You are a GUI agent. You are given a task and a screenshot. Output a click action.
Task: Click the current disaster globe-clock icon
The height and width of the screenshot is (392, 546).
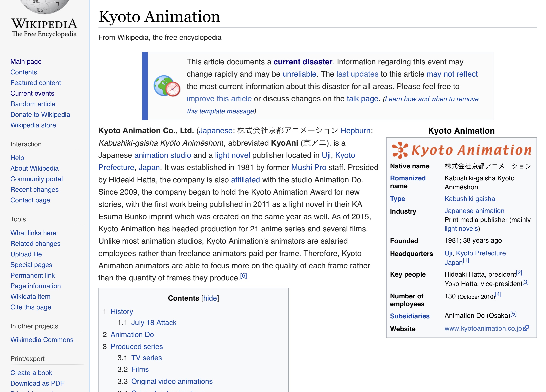click(x=167, y=86)
